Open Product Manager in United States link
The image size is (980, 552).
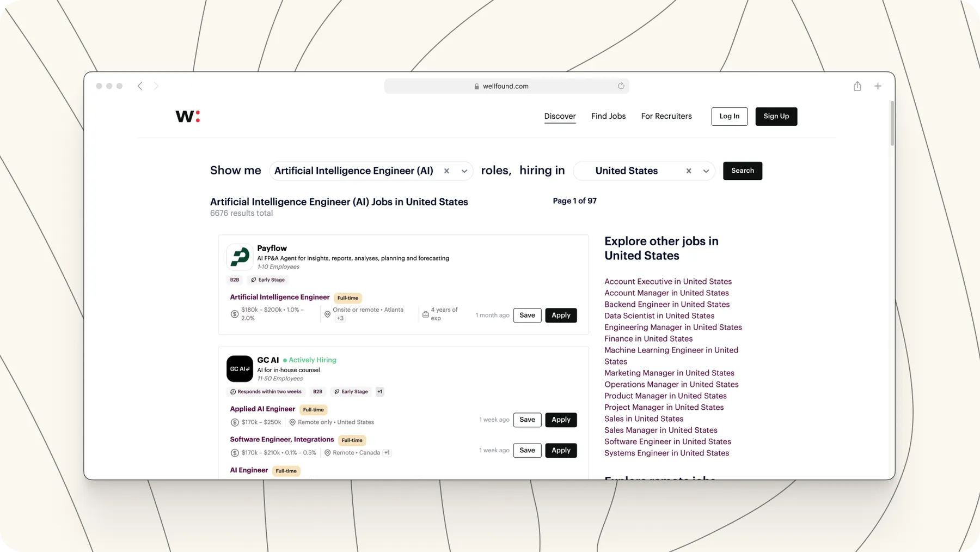pyautogui.click(x=665, y=396)
